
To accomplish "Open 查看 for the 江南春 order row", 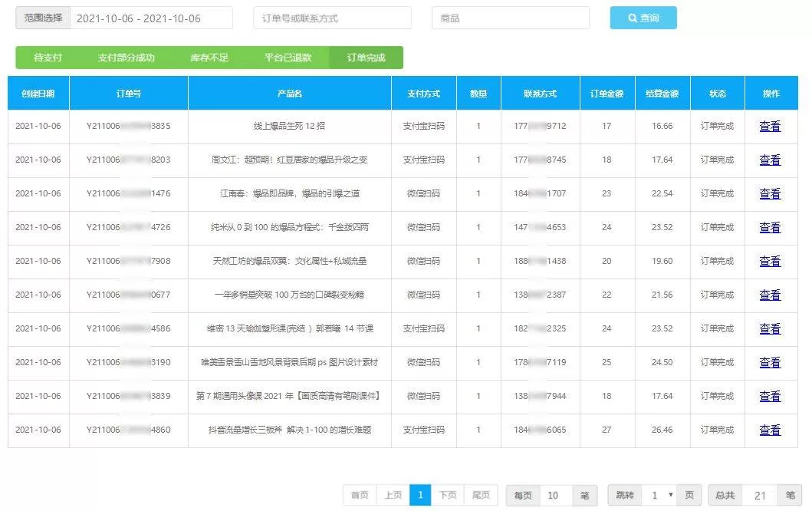I will coord(770,193).
